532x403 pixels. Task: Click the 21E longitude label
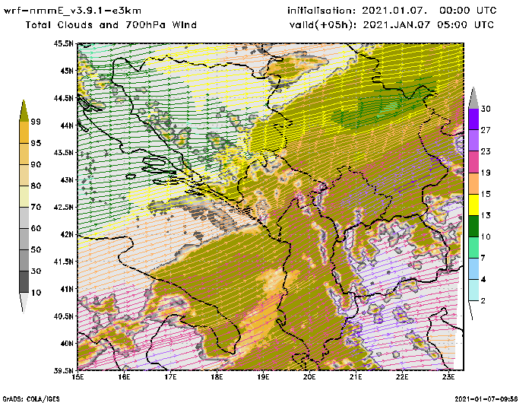point(356,376)
